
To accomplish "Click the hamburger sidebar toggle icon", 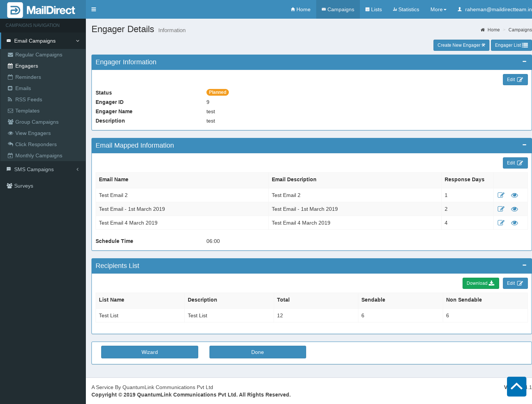I will pyautogui.click(x=94, y=9).
